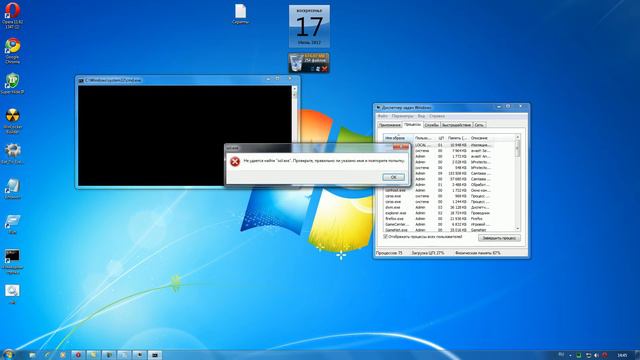Screen dimensions: 640x360
Task: Switch to the Процессы tab
Action: click(413, 124)
